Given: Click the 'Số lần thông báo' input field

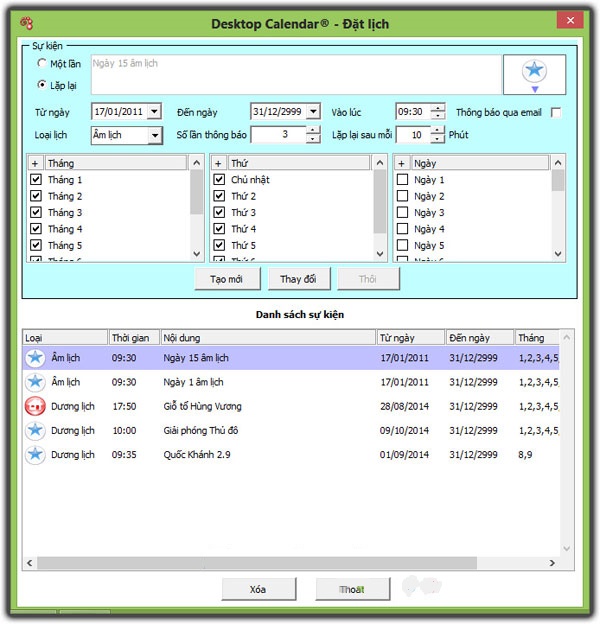Looking at the screenshot, I should pyautogui.click(x=279, y=135).
